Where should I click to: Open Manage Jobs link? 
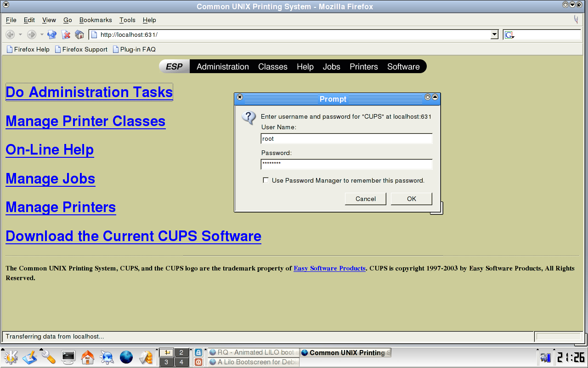click(x=51, y=178)
